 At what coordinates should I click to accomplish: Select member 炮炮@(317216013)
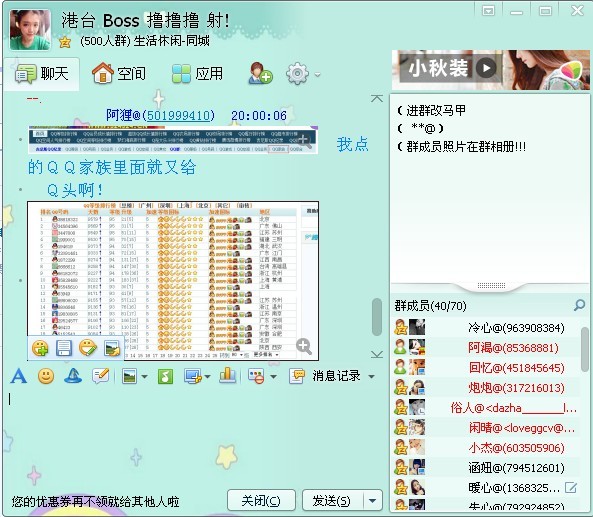click(486, 387)
